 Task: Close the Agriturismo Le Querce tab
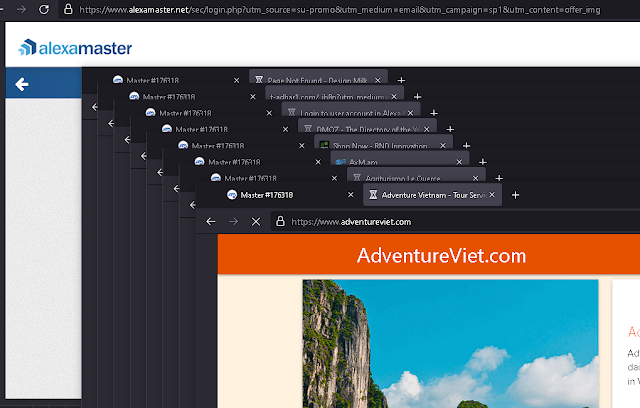(476, 178)
